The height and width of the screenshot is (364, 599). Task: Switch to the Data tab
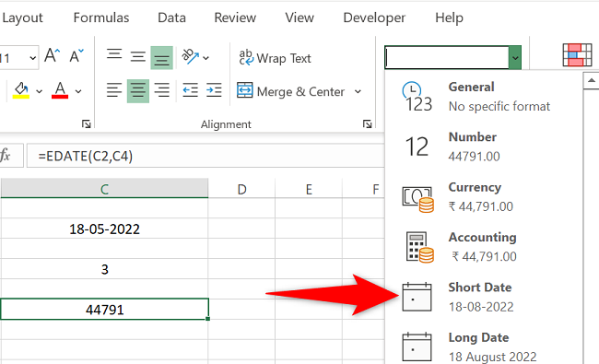click(x=172, y=18)
